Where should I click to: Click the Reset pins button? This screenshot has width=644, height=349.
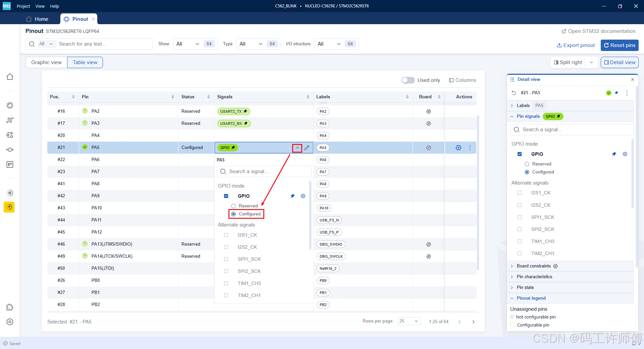[619, 45]
